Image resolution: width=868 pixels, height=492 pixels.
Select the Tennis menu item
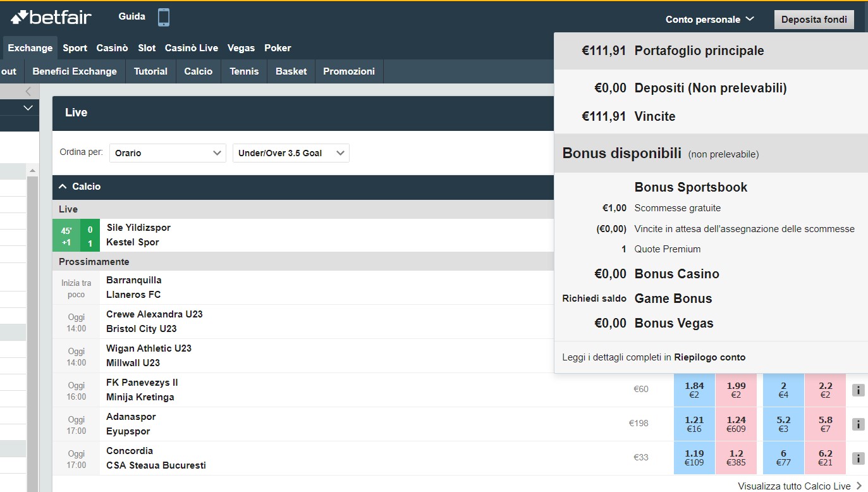tap(244, 71)
